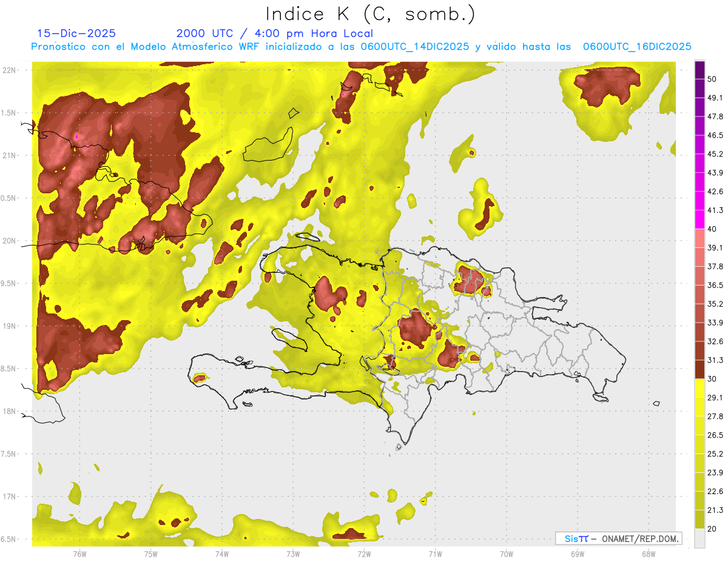The width and height of the screenshot is (728, 562).
Task: Click the 73W longitude axis label
Action: [293, 553]
